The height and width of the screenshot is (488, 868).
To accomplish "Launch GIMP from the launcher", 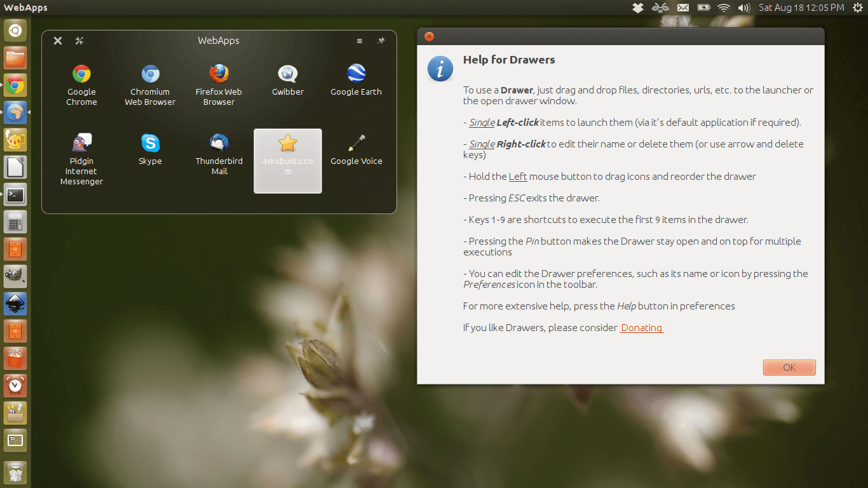I will pos(15,276).
